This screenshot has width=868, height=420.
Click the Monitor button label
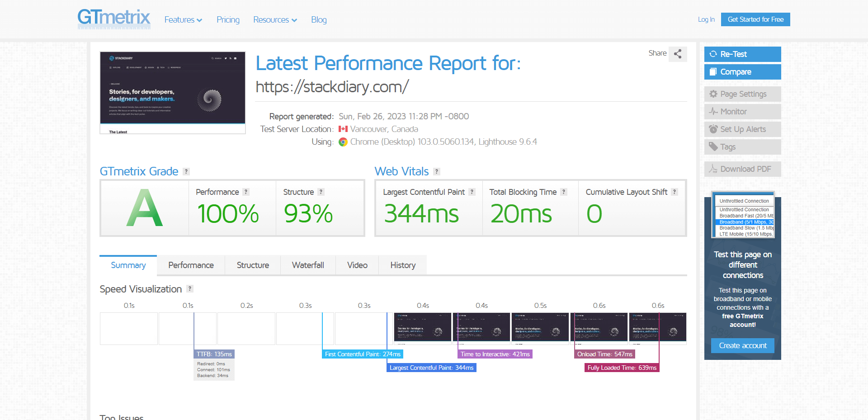click(734, 112)
